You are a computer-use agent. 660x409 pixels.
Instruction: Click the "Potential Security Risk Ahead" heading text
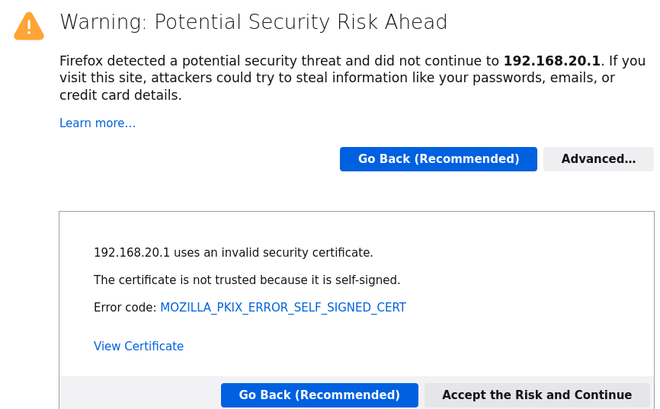point(298,22)
